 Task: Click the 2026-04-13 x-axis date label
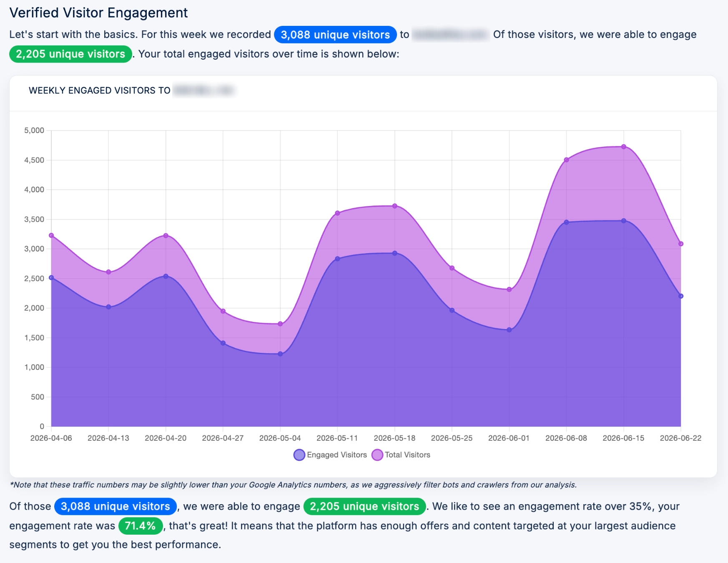pyautogui.click(x=108, y=438)
